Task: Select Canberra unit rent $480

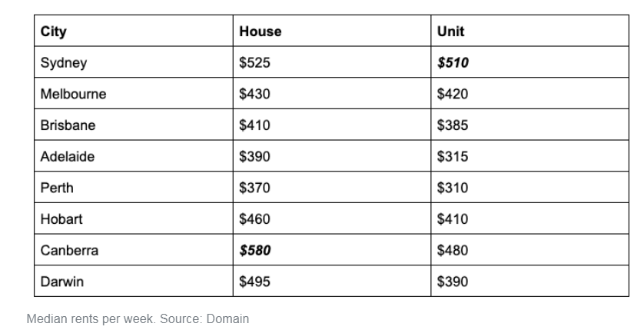Action: click(x=452, y=250)
